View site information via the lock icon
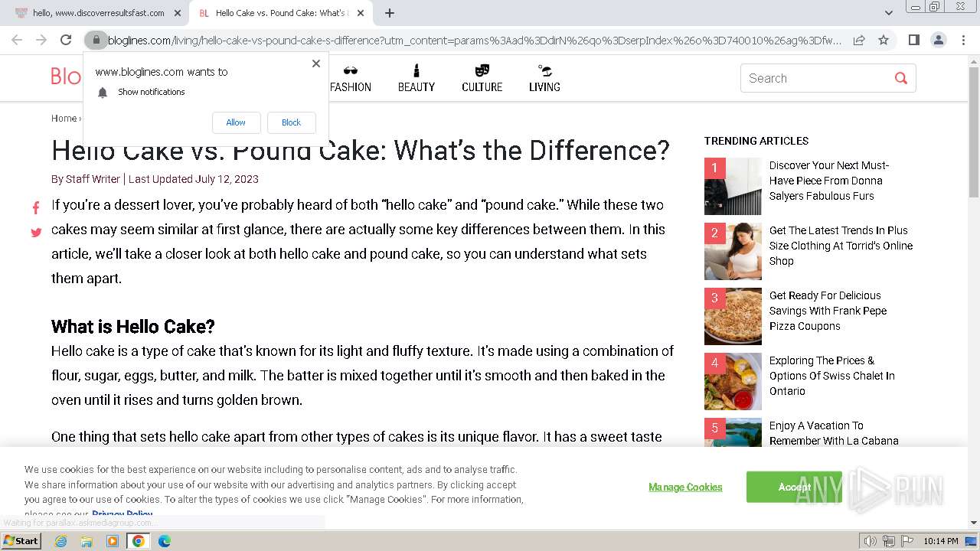This screenshot has width=980, height=551. (x=96, y=40)
